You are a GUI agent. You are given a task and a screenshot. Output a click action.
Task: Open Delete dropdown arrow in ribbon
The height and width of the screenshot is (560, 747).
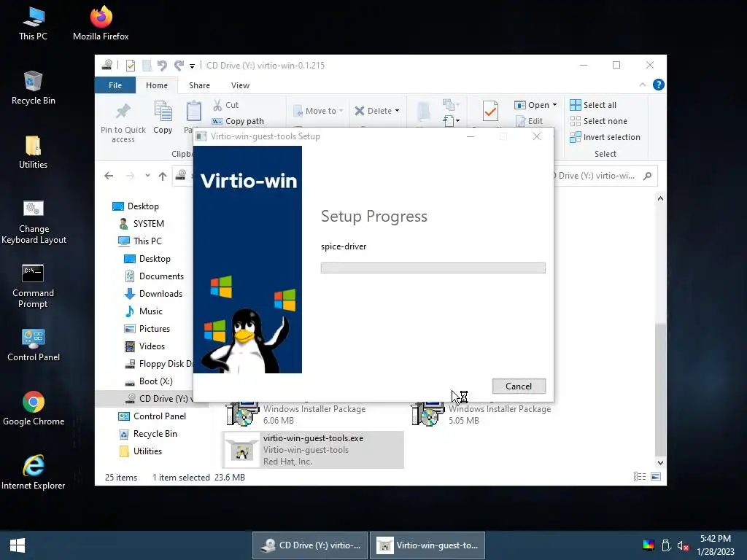point(397,111)
